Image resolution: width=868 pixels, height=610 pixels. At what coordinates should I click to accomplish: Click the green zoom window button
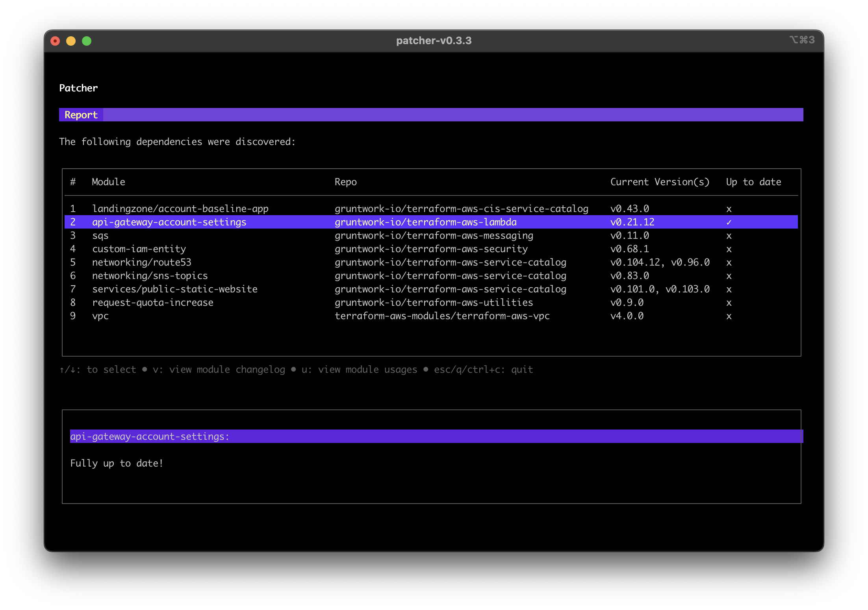pos(87,41)
